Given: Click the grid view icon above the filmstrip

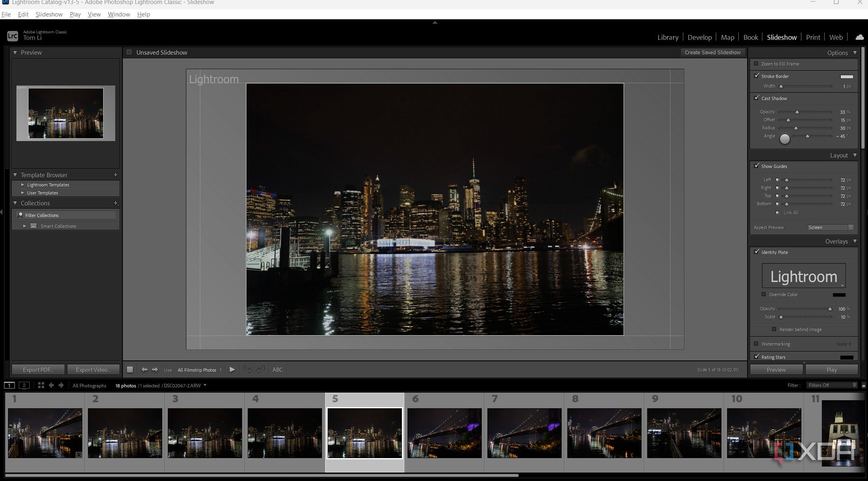Looking at the screenshot, I should (x=41, y=385).
